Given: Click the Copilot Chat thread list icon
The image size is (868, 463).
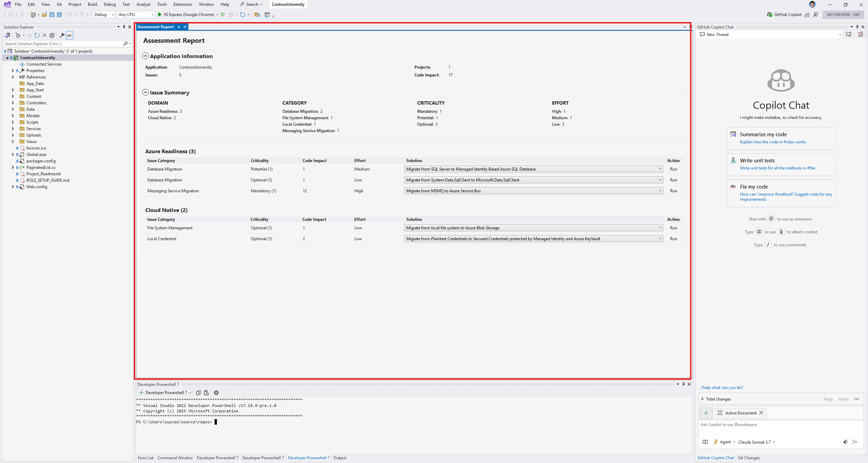Looking at the screenshot, I should [x=860, y=34].
